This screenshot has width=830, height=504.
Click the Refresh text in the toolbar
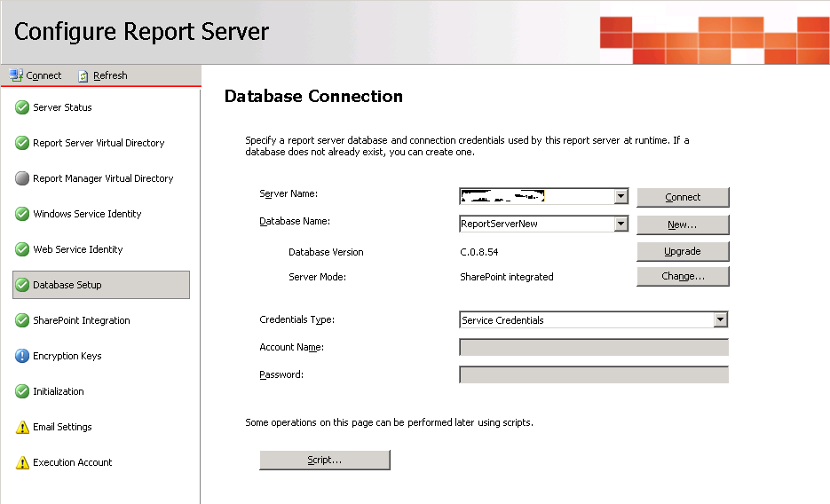click(x=110, y=75)
